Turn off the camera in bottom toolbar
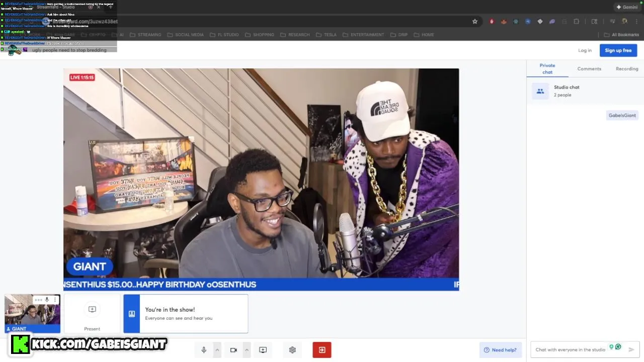The image size is (644, 362). tap(233, 350)
